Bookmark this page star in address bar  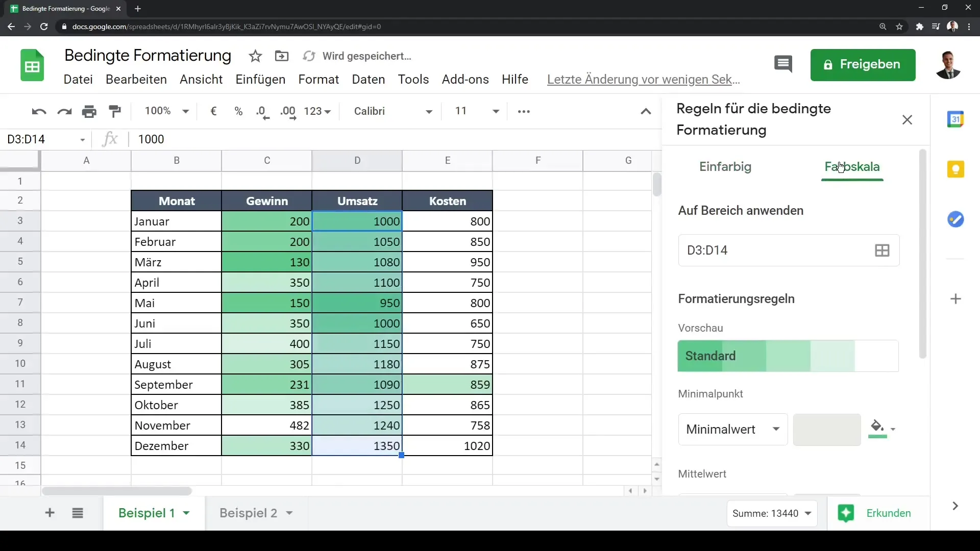point(899,27)
